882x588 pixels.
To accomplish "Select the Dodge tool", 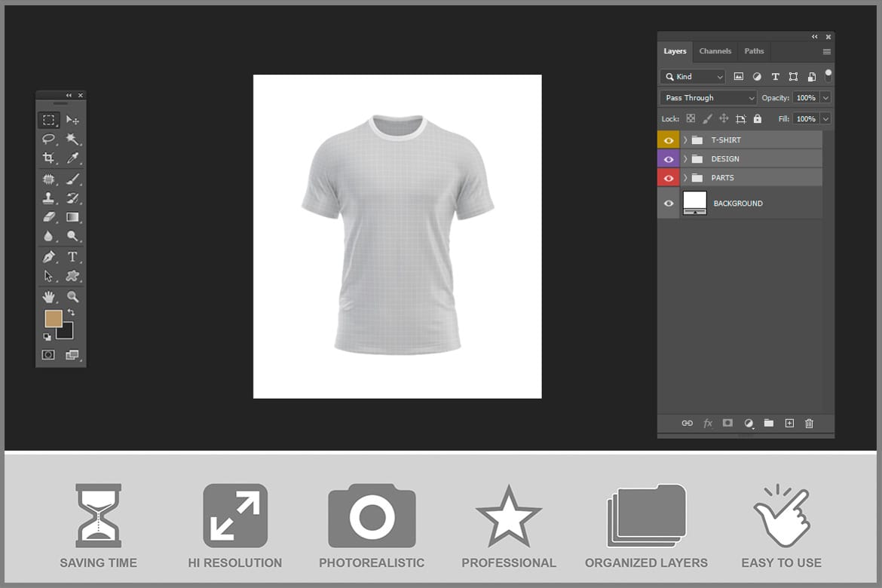I will tap(72, 236).
